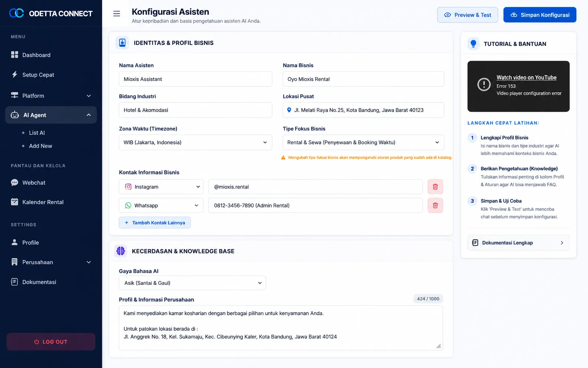This screenshot has height=368, width=588.
Task: Click the Webchat bubble icon
Action: [x=14, y=183]
